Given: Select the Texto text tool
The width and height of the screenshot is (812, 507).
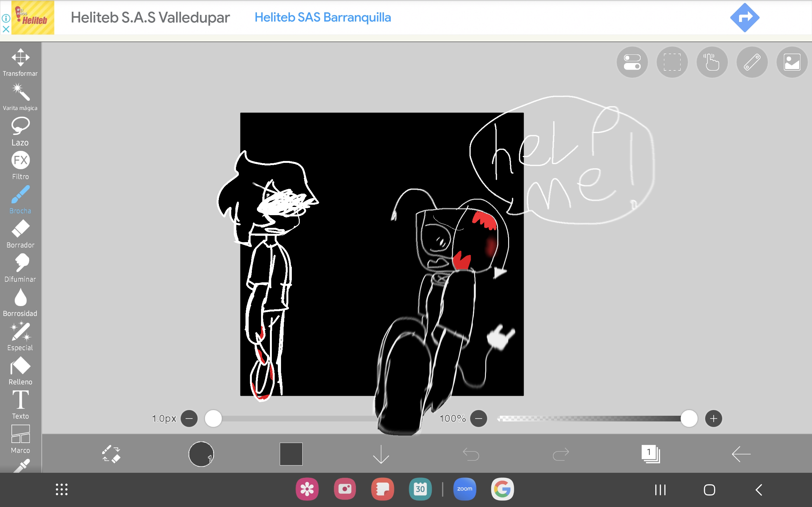Looking at the screenshot, I should [x=20, y=404].
